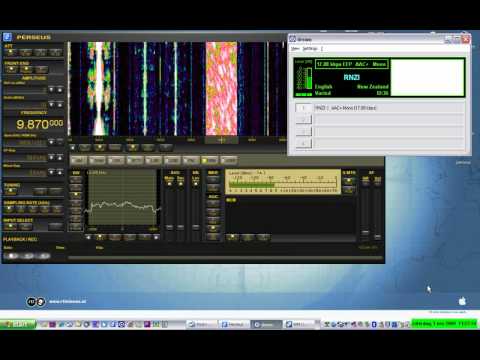Image resolution: width=480 pixels, height=360 pixels.
Task: Click the RNZI station label in Dream display
Action: [x=352, y=77]
